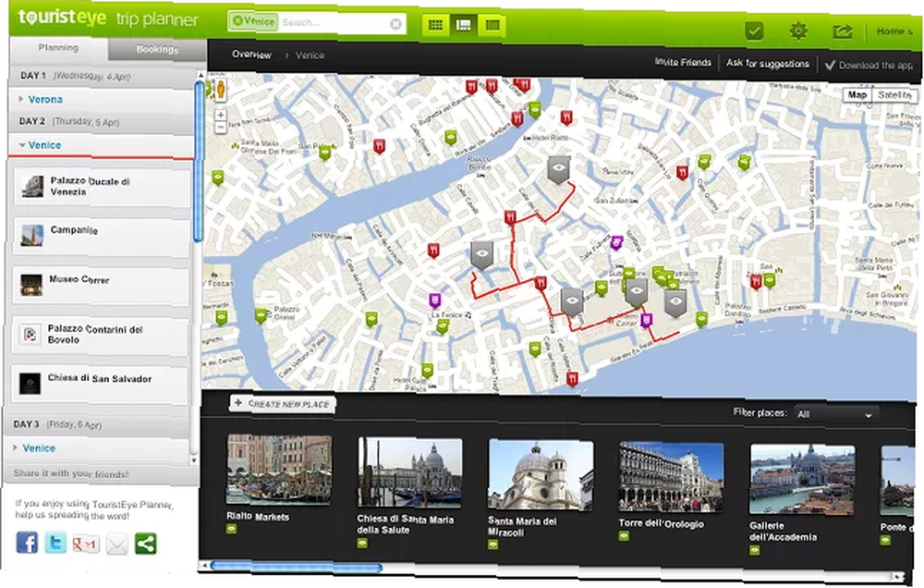Image resolution: width=924 pixels, height=588 pixels.
Task: Click the purple marker near La Fenice
Action: click(435, 300)
